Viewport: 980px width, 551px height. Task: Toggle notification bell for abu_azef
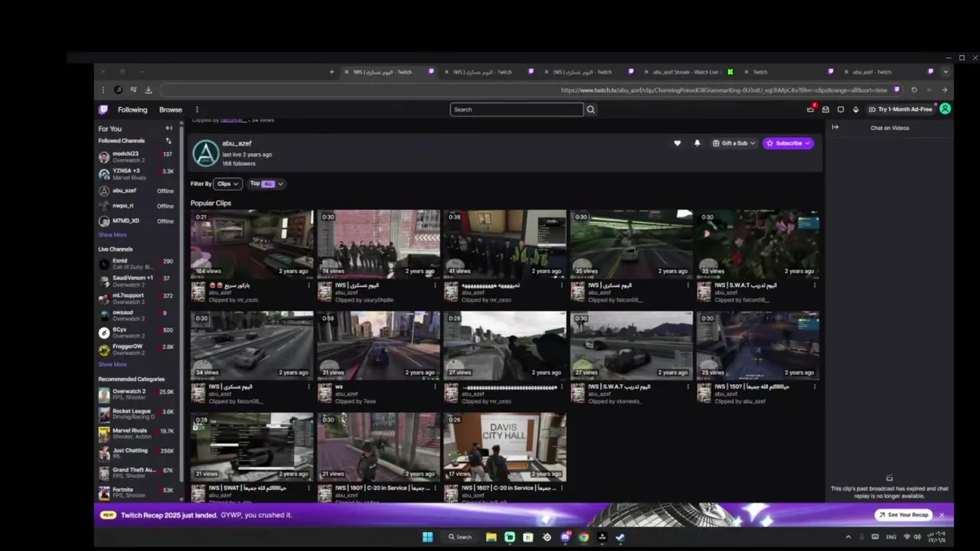(x=697, y=143)
